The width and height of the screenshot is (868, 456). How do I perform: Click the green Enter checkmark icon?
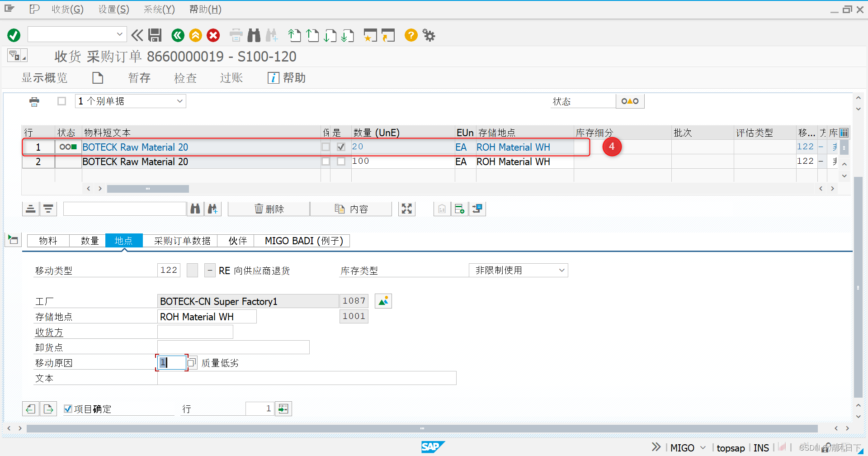click(x=14, y=35)
